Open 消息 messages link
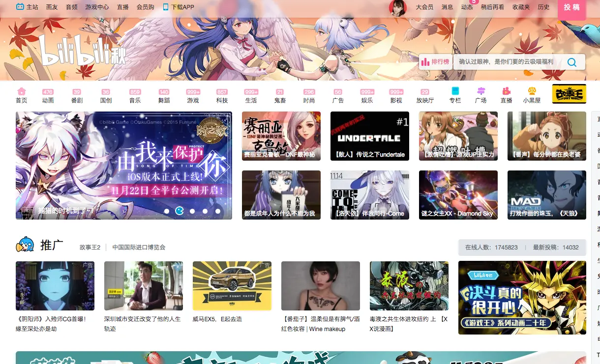 447,7
